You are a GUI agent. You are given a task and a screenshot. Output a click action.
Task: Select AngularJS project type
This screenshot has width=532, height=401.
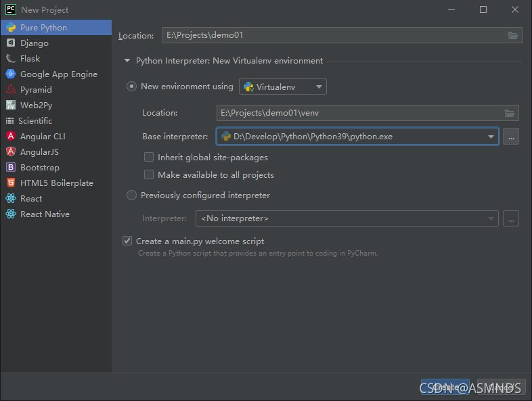[56, 152]
